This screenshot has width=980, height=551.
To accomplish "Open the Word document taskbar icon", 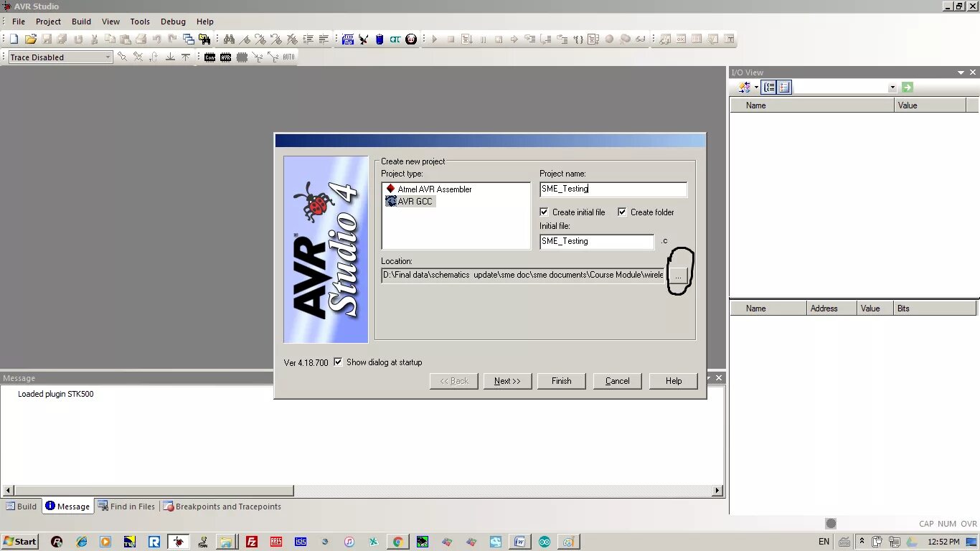I will 519,542.
